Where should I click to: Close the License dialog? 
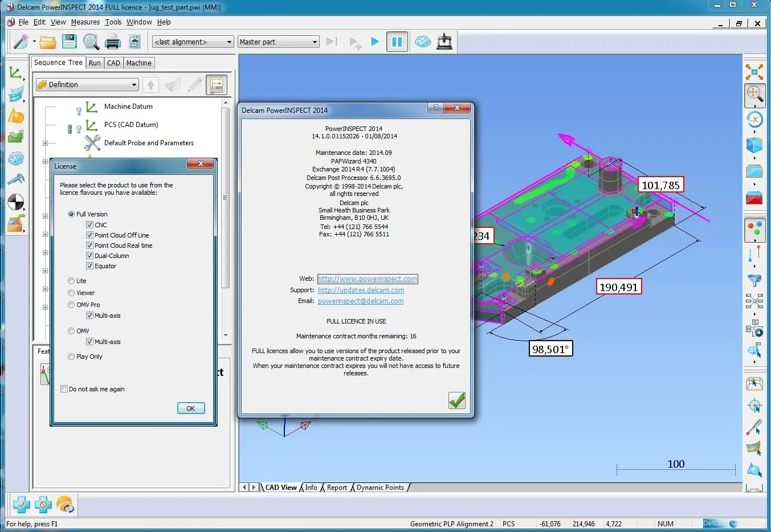point(201,164)
